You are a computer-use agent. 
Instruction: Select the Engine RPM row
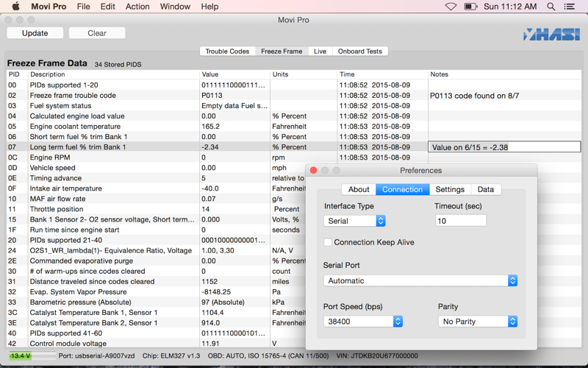[x=294, y=158]
